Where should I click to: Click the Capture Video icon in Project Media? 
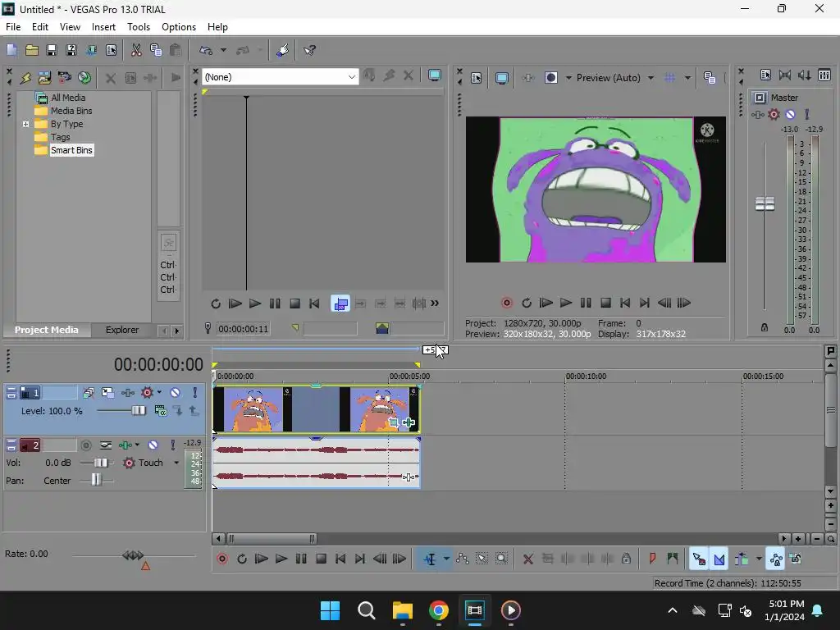(64, 78)
